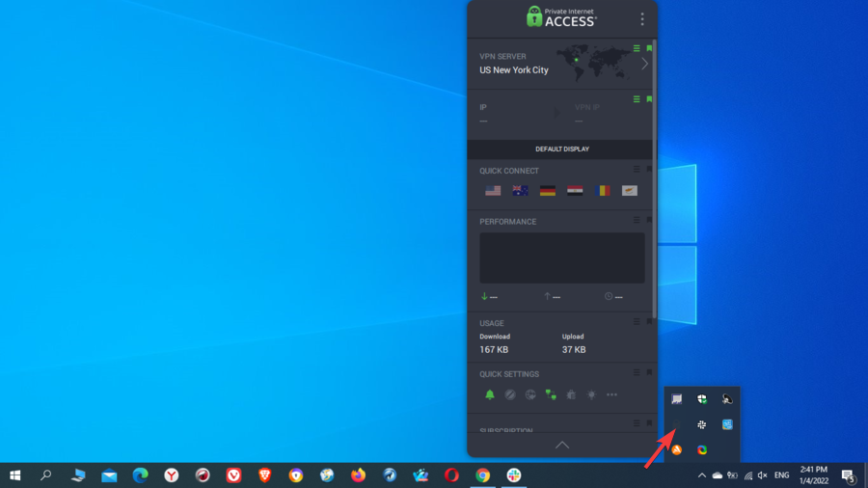The width and height of the screenshot is (868, 488).
Task: Quick connect to the United States flag
Action: 493,191
